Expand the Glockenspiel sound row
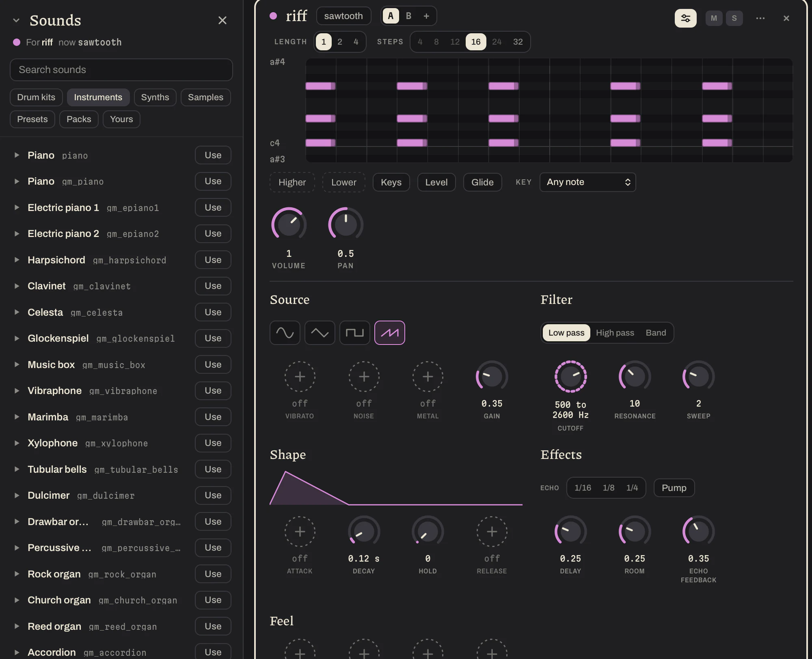 point(17,338)
